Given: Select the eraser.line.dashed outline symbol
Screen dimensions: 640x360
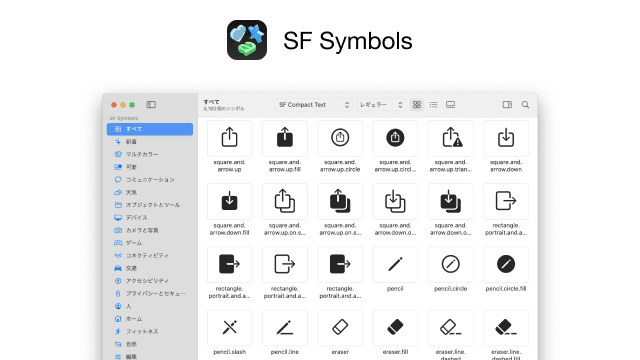Looking at the screenshot, I should [451, 328].
